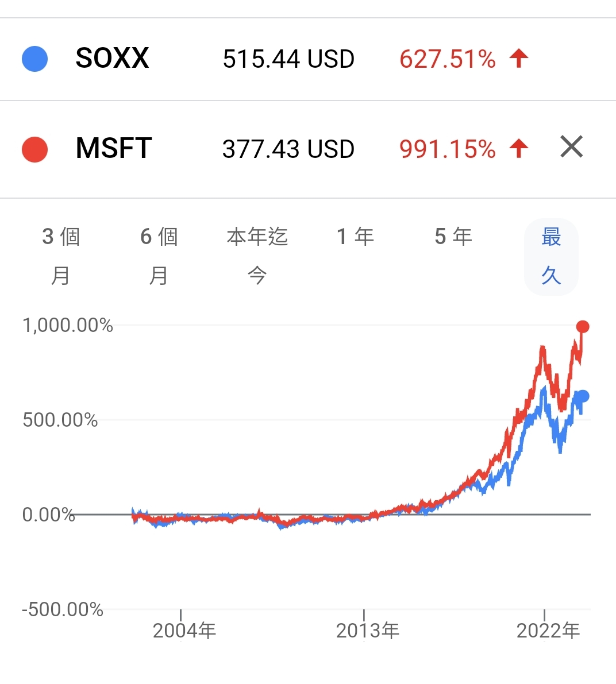Click the MSFT price 377.43 USD

(288, 149)
